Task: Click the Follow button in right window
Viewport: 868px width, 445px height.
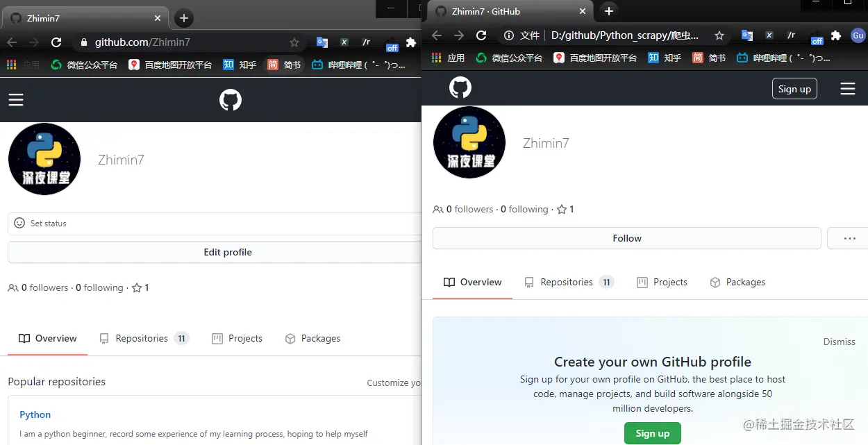Action: point(627,238)
